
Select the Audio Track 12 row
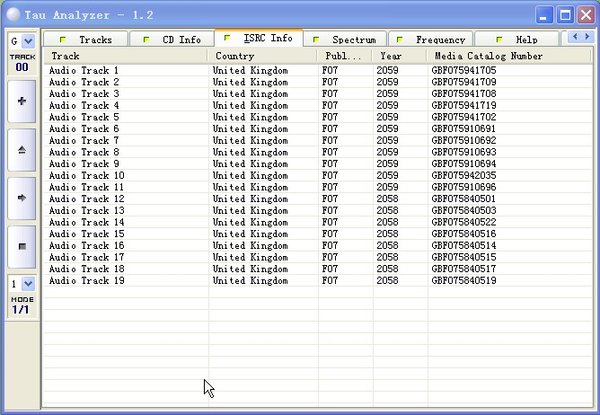(x=318, y=199)
